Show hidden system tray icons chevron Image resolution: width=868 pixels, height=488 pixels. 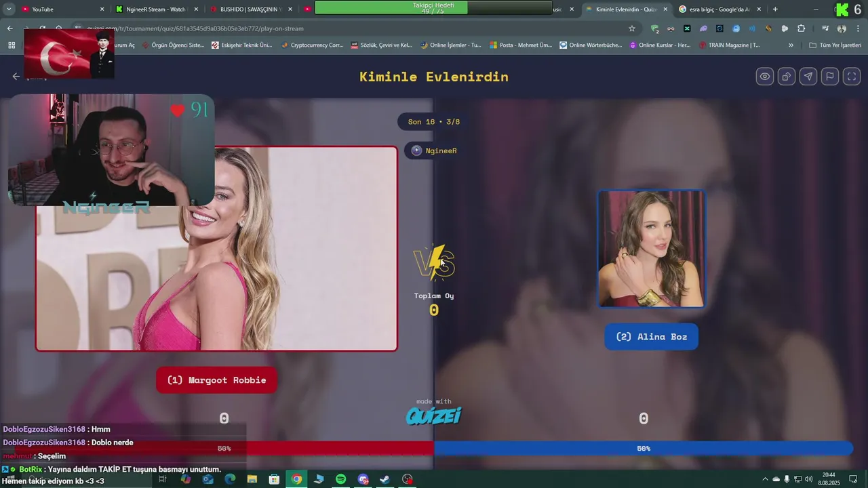coord(765,479)
